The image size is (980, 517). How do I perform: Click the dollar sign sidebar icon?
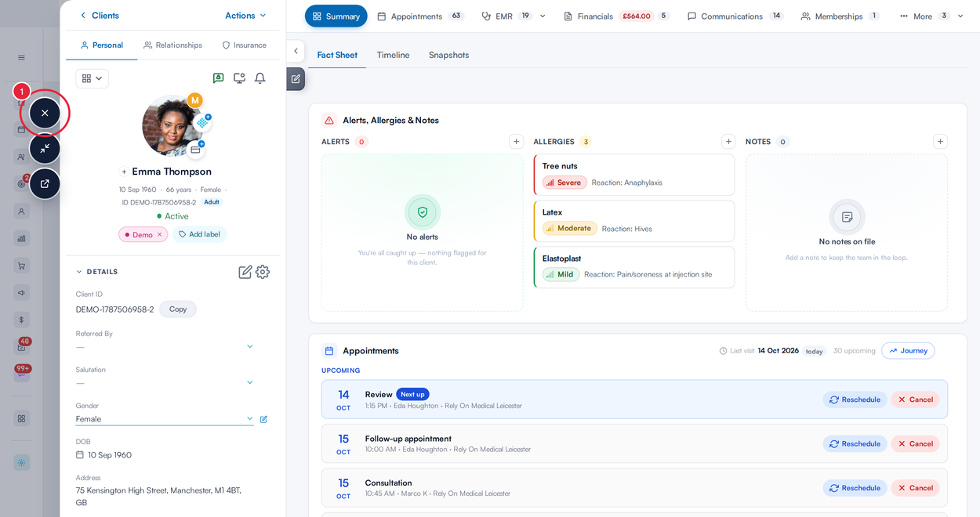(x=22, y=320)
